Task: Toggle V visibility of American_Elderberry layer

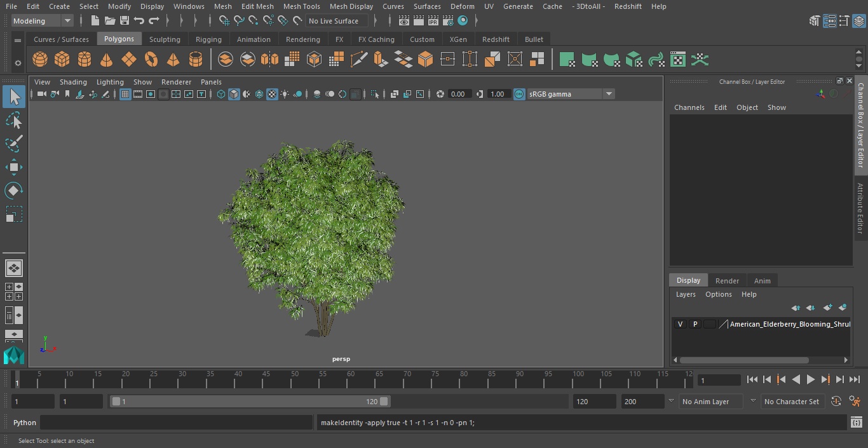Action: pyautogui.click(x=680, y=324)
